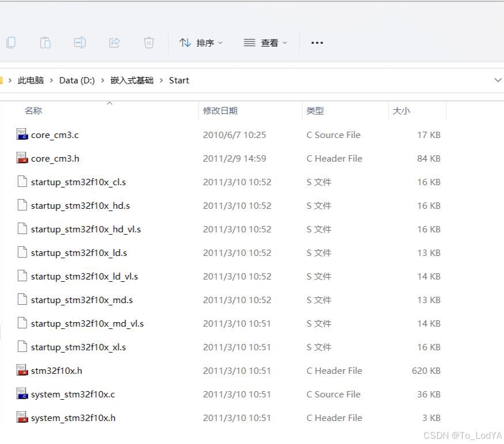This screenshot has height=444, width=504.
Task: Expand the chevron after 此电脑
Action: pyautogui.click(x=51, y=81)
